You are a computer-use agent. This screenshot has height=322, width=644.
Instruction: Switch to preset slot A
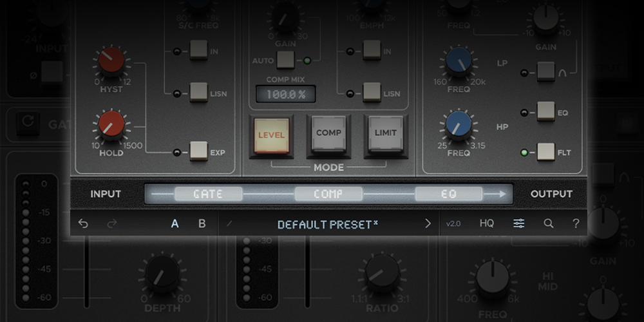[175, 224]
